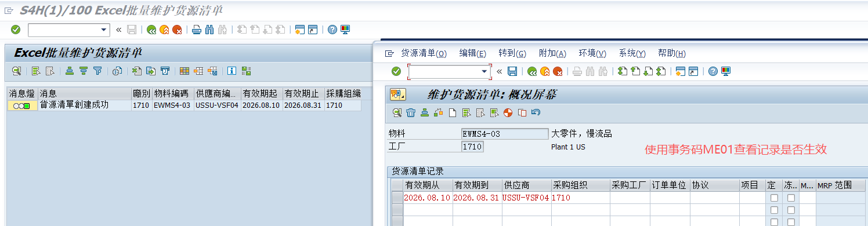
Task: Click the Details magnifier icon in the ALV toolbar
Action: 17,71
